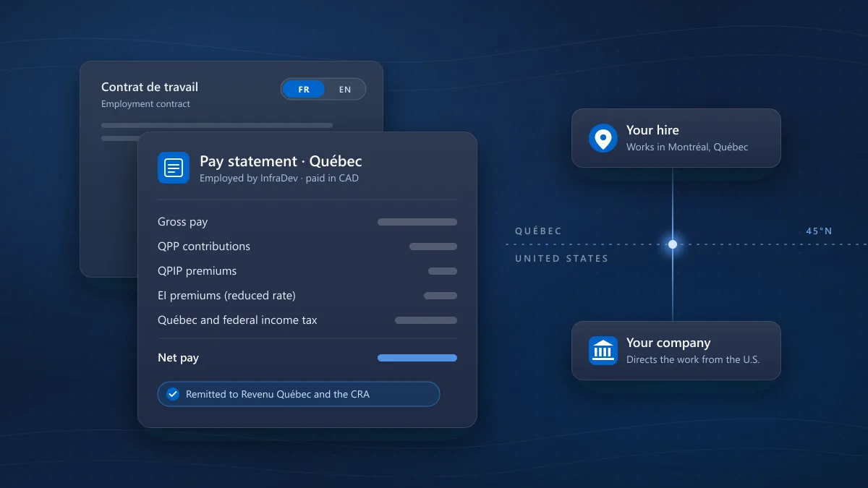Click the Pay statement · Québec heading

coord(281,161)
